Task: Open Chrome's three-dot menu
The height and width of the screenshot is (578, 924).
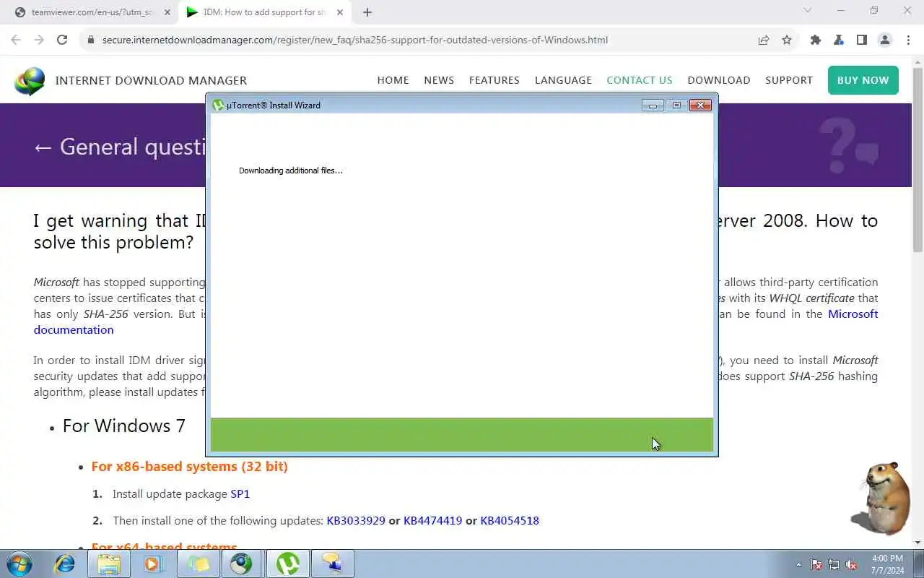Action: point(908,40)
